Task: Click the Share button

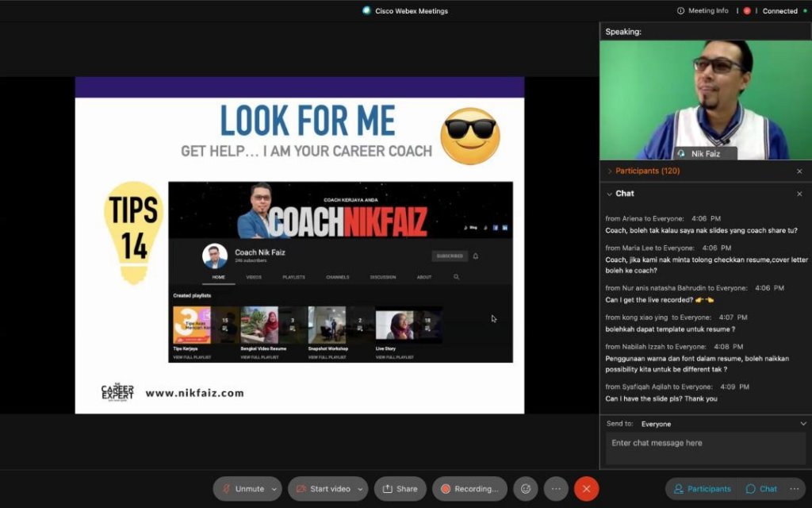Action: (x=400, y=489)
